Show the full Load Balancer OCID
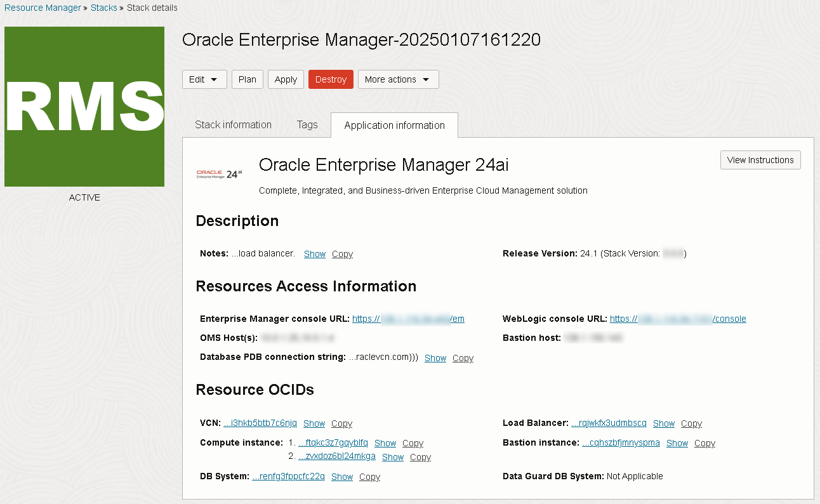Viewport: 820px width, 504px height. tap(664, 423)
